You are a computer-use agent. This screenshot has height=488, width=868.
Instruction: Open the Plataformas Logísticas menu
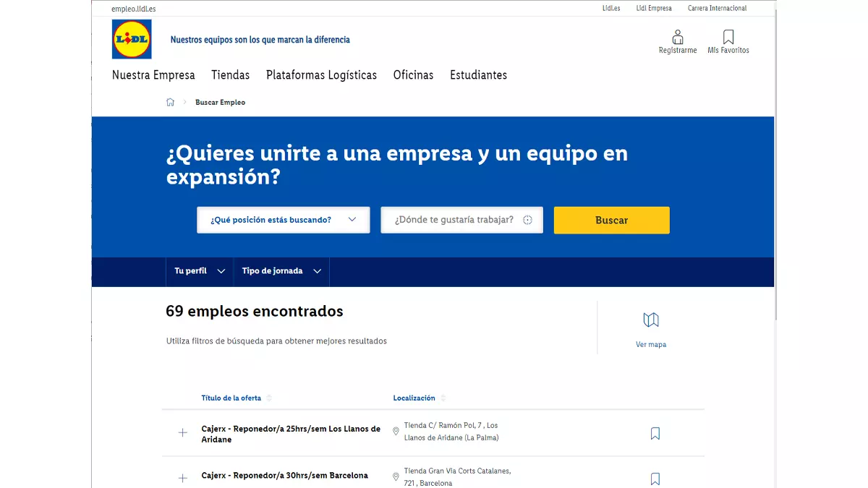tap(322, 75)
